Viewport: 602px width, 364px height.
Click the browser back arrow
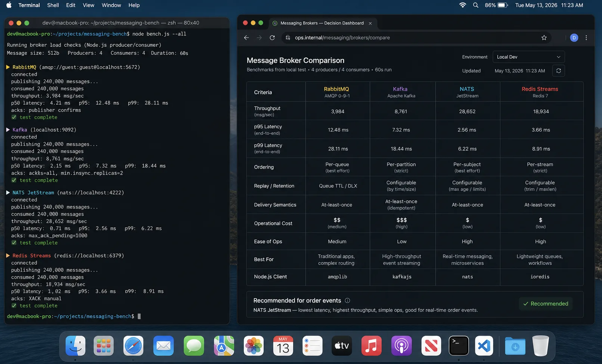pyautogui.click(x=246, y=38)
